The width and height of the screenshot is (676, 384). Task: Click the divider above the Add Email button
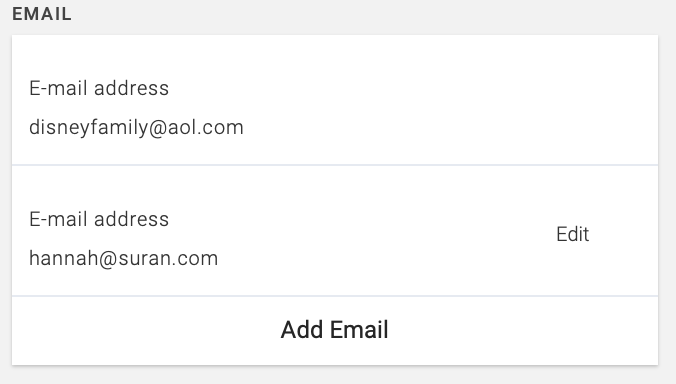[335, 296]
